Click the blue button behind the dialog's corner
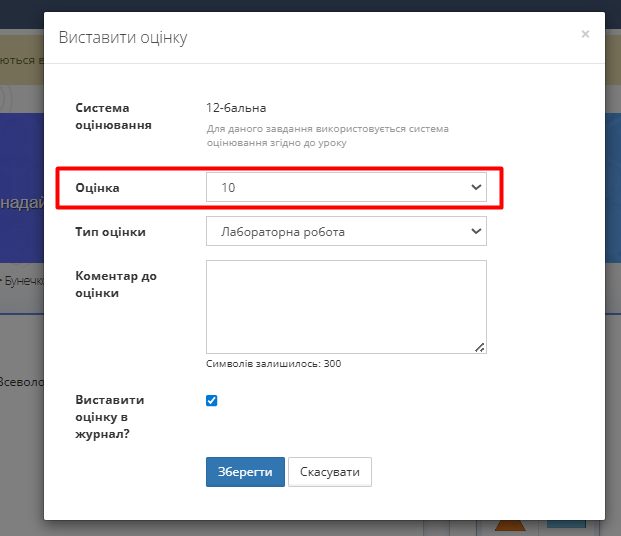Viewport: 621px width, 536px height. click(x=567, y=524)
